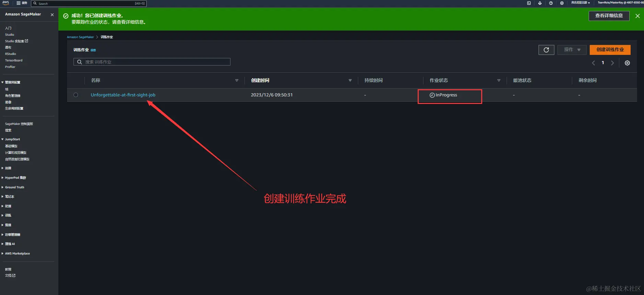Open 计算机视觉模型 under JumpStart
This screenshot has width=644, height=295.
pos(16,153)
